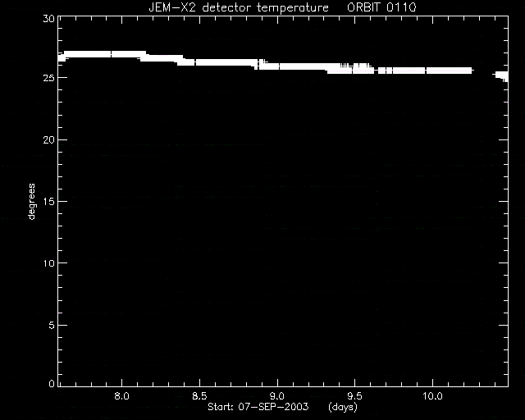The height and width of the screenshot is (420, 525).
Task: Select the 25 tick on y-axis
Action: coord(49,78)
